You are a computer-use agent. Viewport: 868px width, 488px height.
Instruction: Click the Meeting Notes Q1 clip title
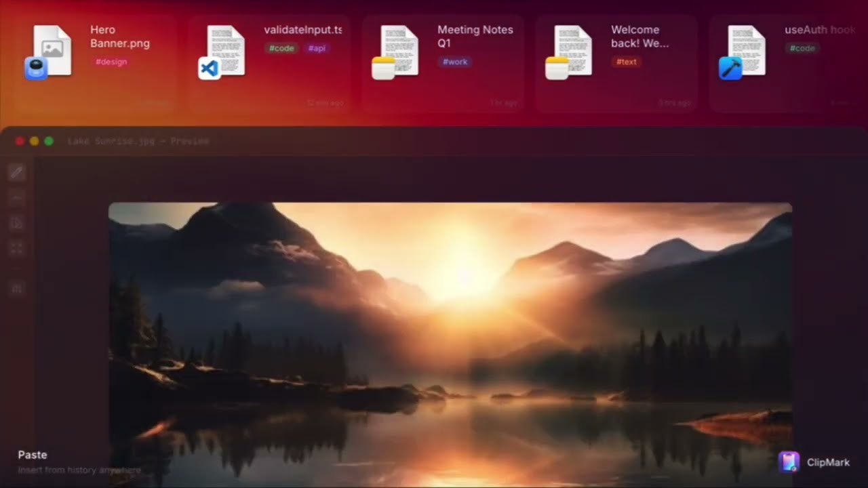click(475, 36)
